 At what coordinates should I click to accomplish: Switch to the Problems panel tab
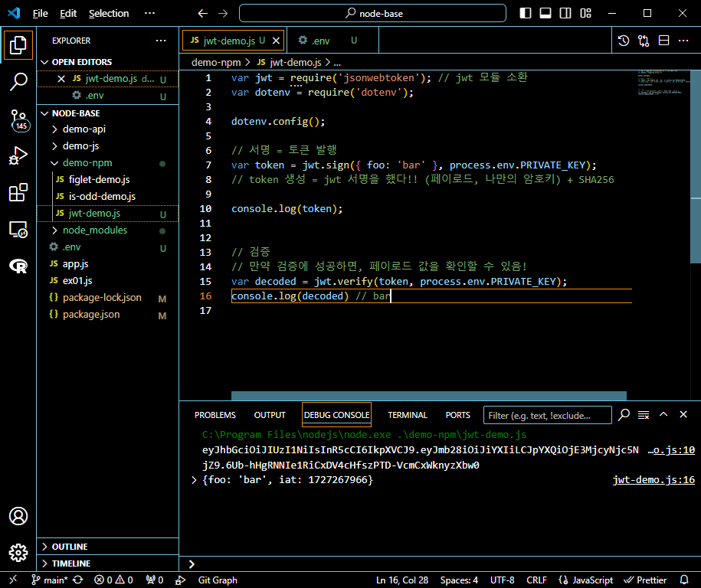pos(215,415)
